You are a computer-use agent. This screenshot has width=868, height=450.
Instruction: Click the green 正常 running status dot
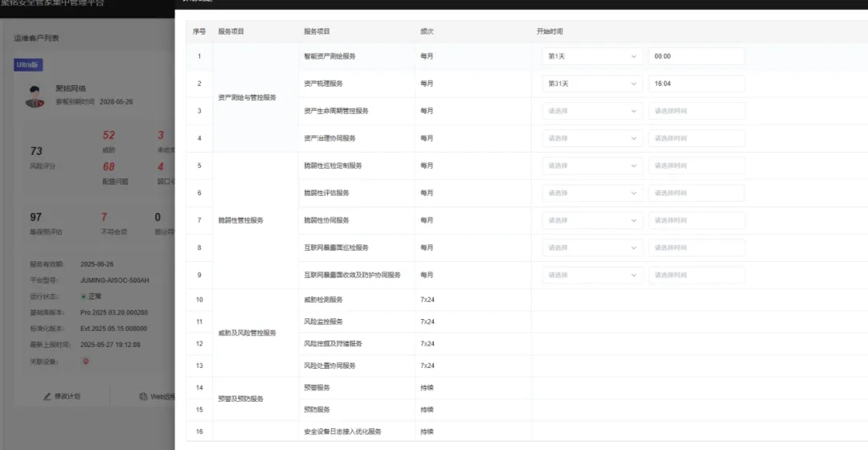(x=84, y=297)
